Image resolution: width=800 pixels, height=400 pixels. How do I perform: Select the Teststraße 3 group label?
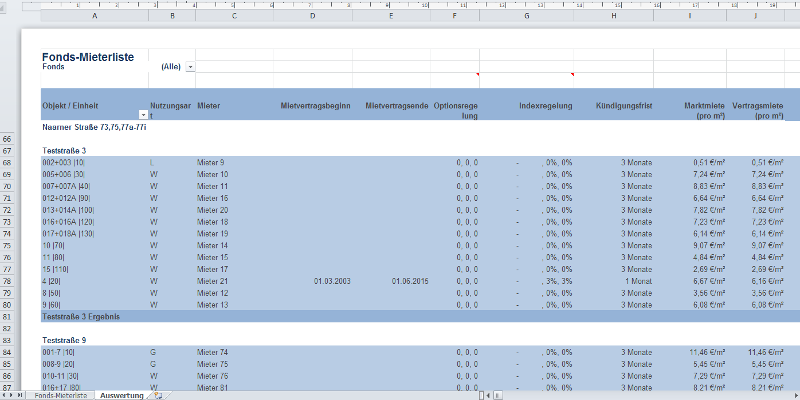(x=64, y=151)
